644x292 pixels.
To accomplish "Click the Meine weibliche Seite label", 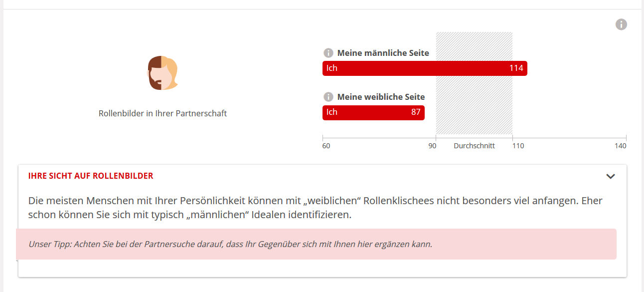I will tap(381, 97).
